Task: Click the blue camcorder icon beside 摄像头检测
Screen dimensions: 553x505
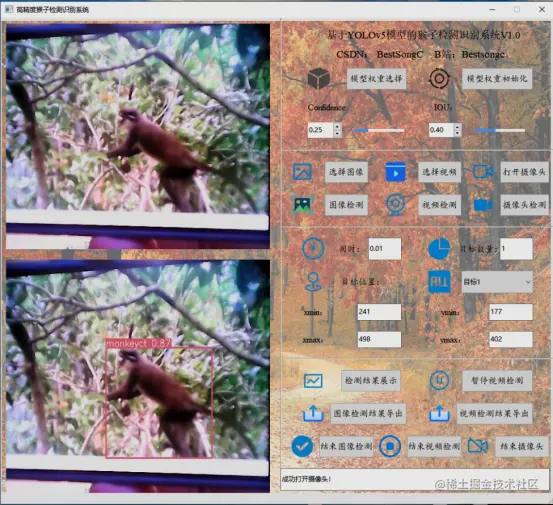Action: [483, 205]
